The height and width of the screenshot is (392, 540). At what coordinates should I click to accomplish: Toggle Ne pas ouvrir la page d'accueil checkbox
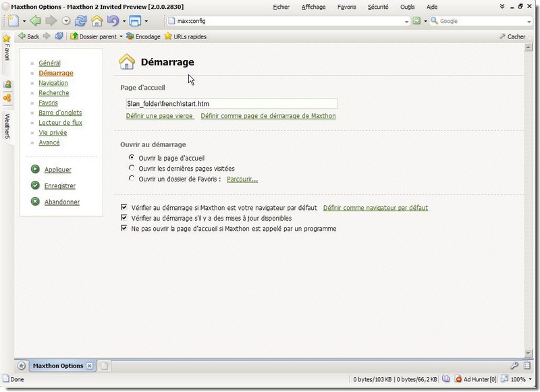124,228
